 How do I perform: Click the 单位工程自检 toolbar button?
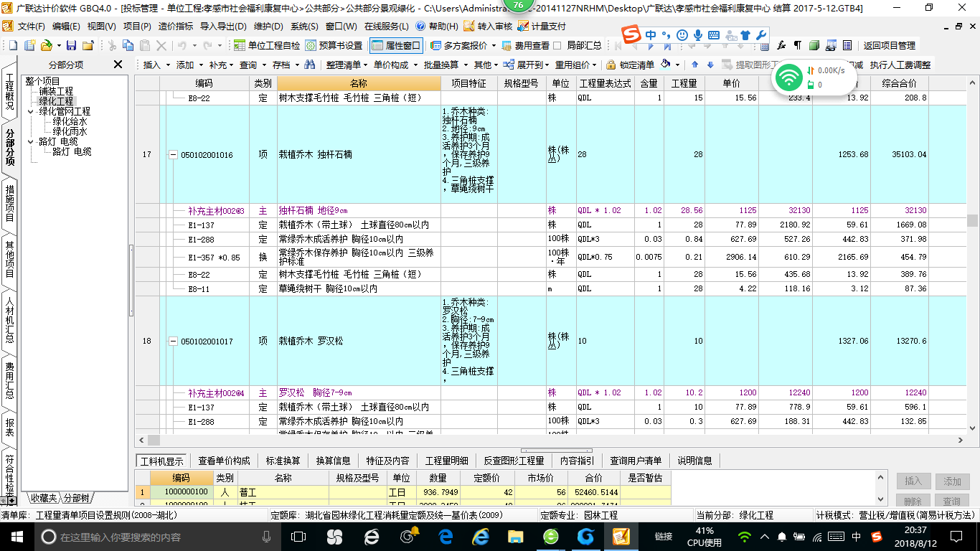[x=268, y=45]
